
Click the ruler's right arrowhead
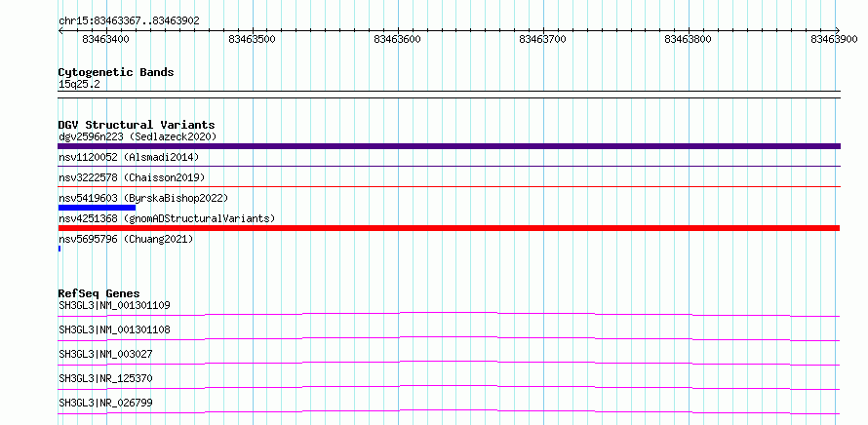pyautogui.click(x=838, y=30)
